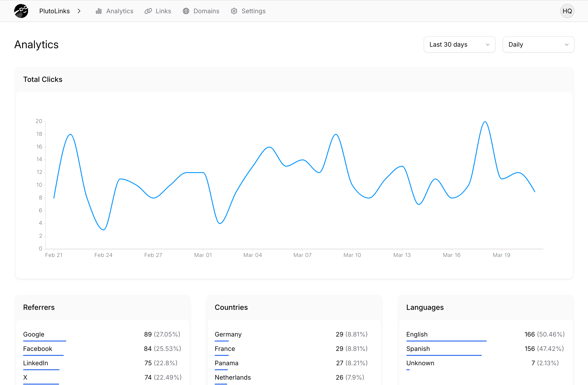Click the Analytics page title
Screen dimensions: 588x385
(37, 45)
